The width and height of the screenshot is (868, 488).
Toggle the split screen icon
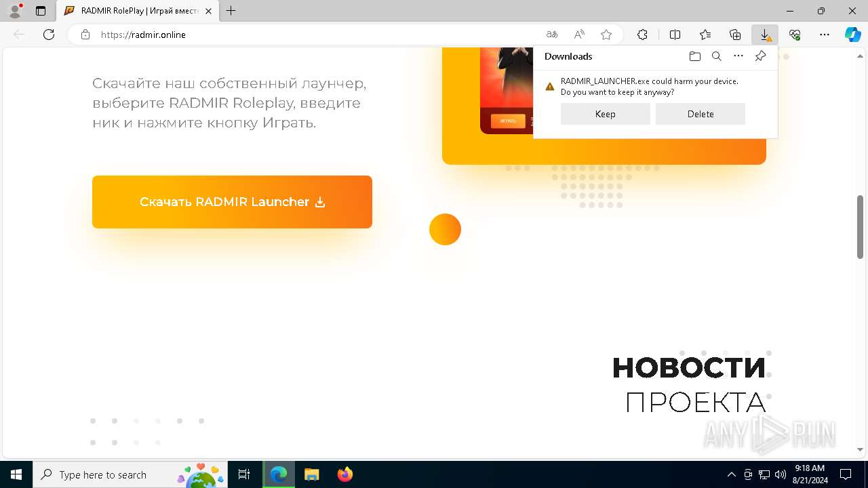tap(675, 35)
